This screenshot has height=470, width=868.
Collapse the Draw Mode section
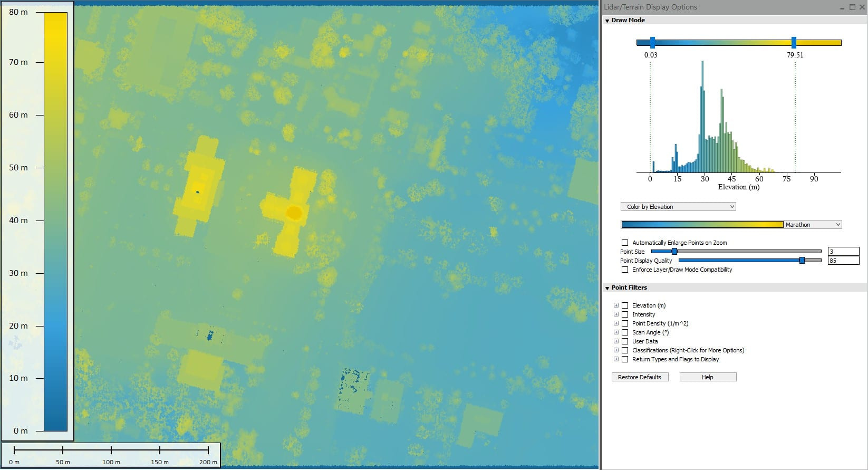tap(607, 21)
